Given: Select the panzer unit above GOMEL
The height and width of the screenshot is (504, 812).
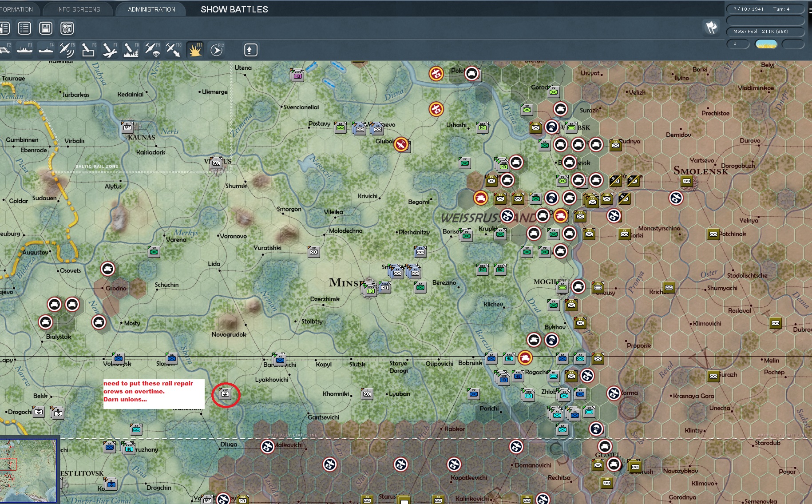Looking at the screenshot, I should 605,446.
